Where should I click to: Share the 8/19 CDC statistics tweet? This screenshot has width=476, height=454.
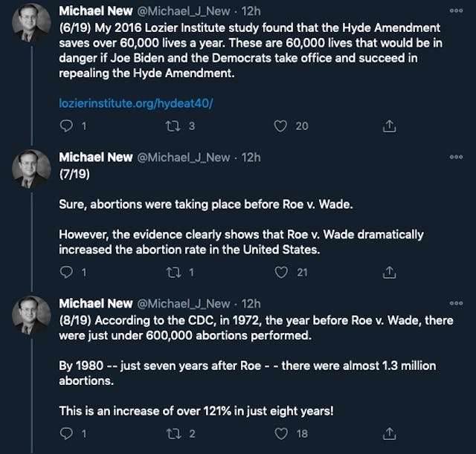coord(387,433)
